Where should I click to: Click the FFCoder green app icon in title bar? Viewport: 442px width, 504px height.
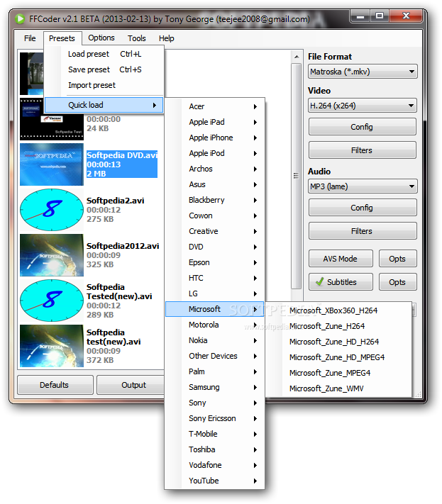pos(20,19)
